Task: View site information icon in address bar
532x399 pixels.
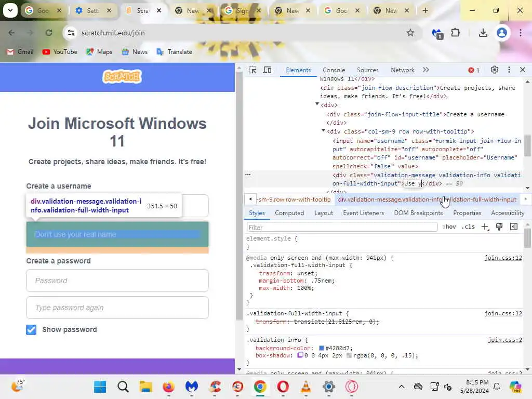Action: (71, 33)
